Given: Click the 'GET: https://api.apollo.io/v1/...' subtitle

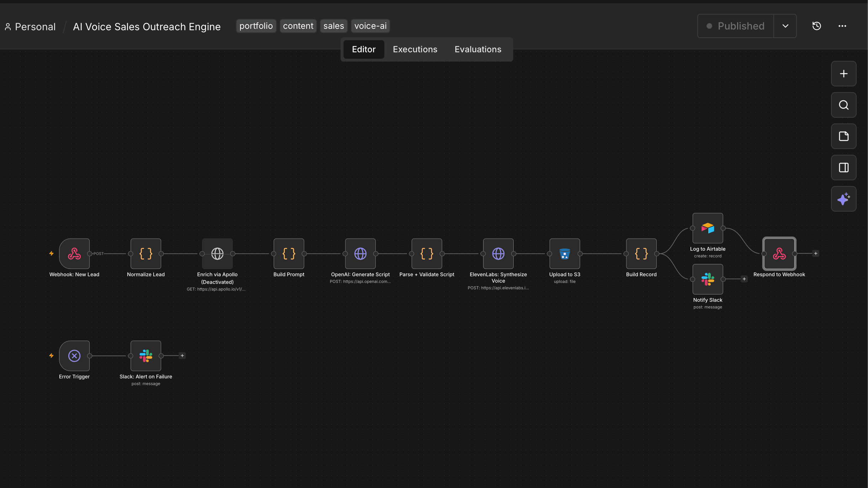Looking at the screenshot, I should coord(216,289).
